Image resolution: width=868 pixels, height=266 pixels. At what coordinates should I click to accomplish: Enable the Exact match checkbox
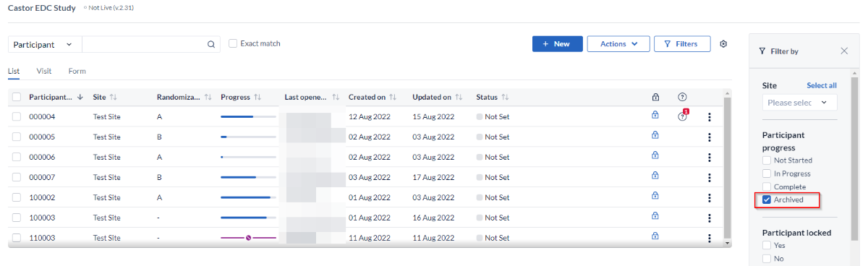[233, 43]
